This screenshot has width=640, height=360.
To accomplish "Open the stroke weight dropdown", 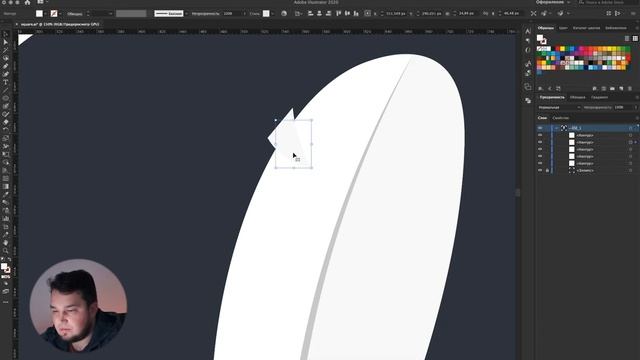I will (x=110, y=13).
